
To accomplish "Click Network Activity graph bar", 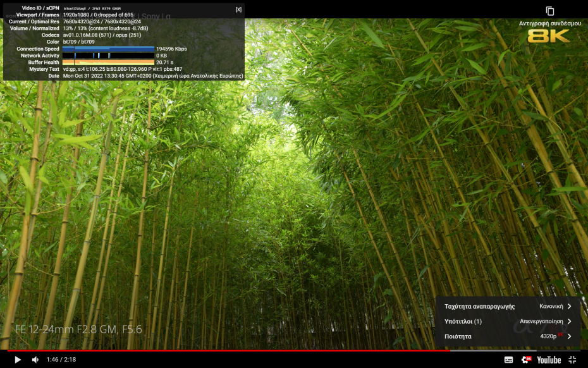I will 108,56.
